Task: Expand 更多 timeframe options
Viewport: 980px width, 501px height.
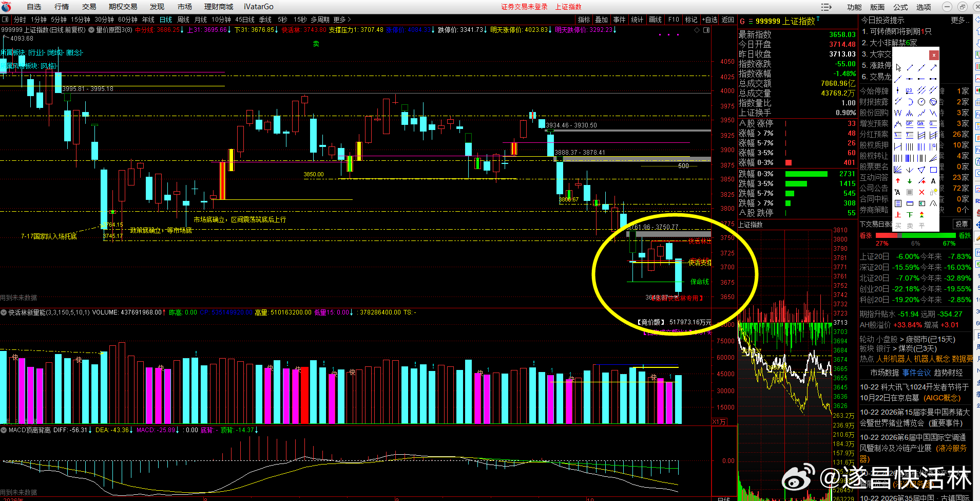Action: coord(342,20)
